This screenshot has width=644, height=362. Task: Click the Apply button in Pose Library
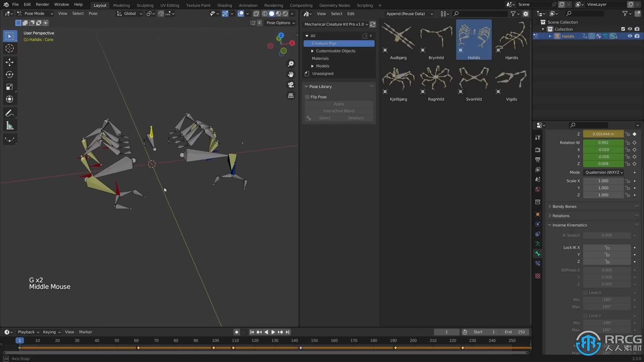(x=339, y=104)
